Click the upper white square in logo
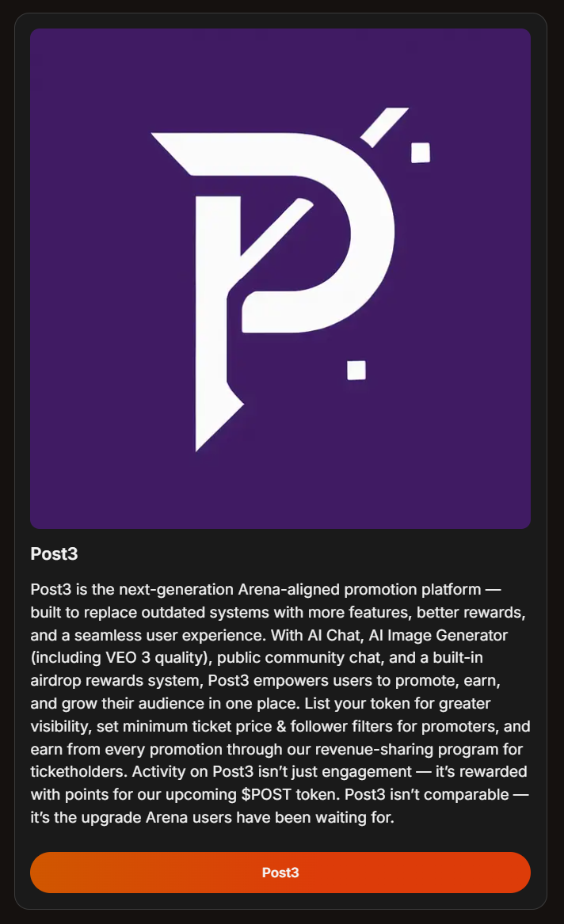 [x=420, y=152]
